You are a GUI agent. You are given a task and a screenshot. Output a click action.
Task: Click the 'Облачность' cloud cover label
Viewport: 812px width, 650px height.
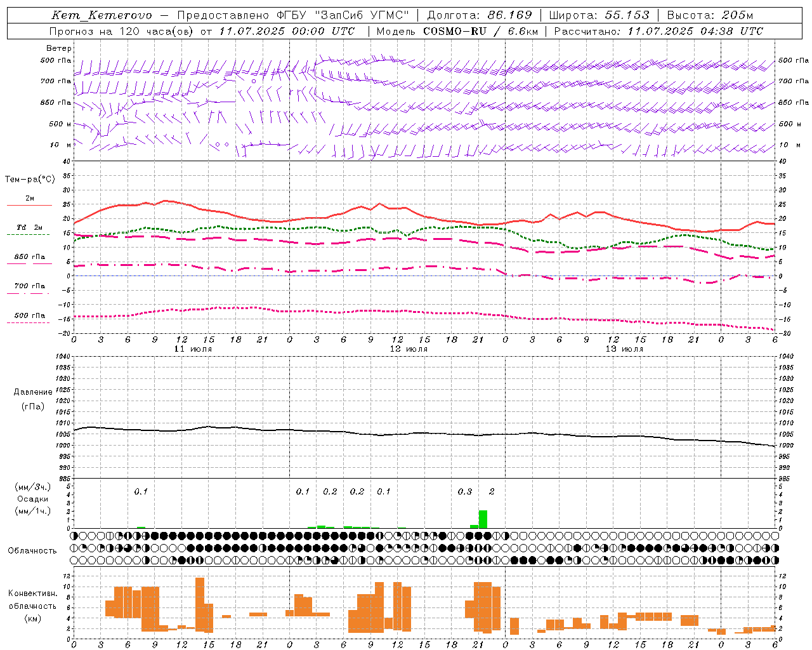(32, 550)
